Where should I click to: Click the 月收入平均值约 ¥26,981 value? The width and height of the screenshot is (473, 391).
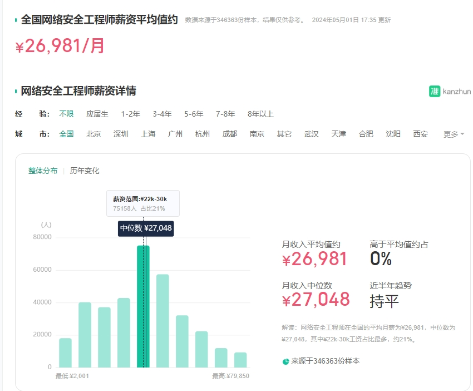(x=314, y=259)
